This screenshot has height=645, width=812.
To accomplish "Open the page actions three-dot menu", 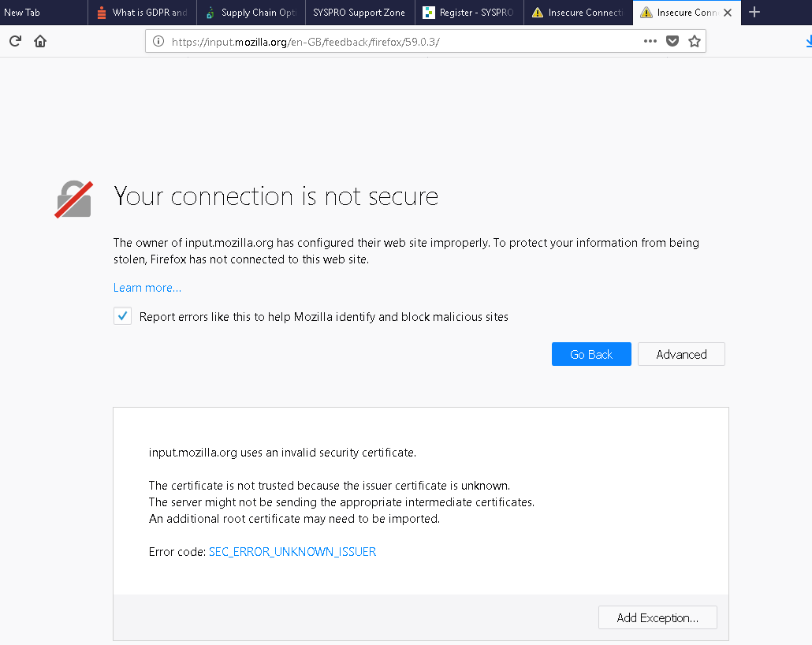I will [x=650, y=42].
